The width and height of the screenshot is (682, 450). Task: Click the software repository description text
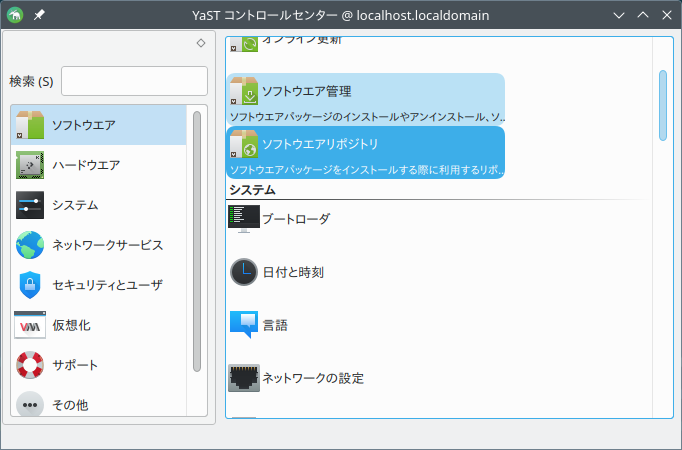(x=367, y=170)
